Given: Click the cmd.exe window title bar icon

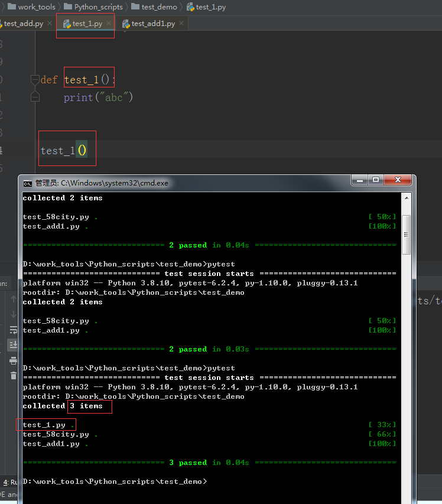Looking at the screenshot, I should pos(28,183).
